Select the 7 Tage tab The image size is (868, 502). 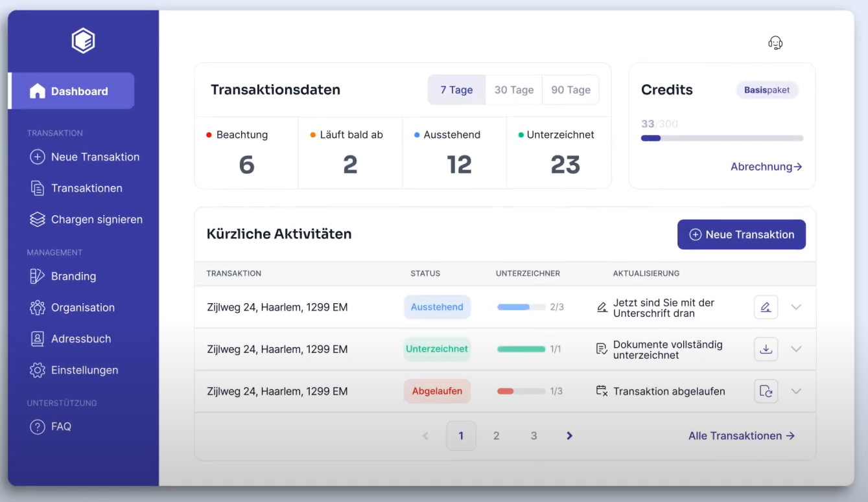click(456, 90)
